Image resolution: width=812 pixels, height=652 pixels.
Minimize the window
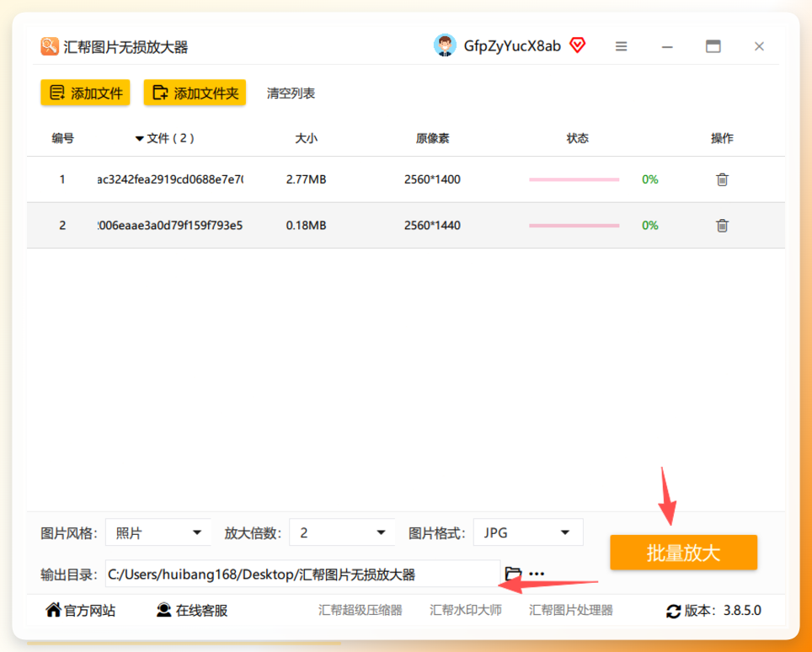point(667,47)
